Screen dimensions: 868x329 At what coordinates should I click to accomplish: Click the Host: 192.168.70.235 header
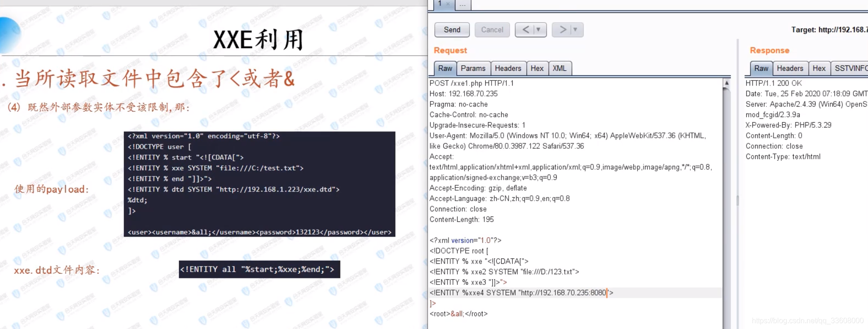pos(464,94)
